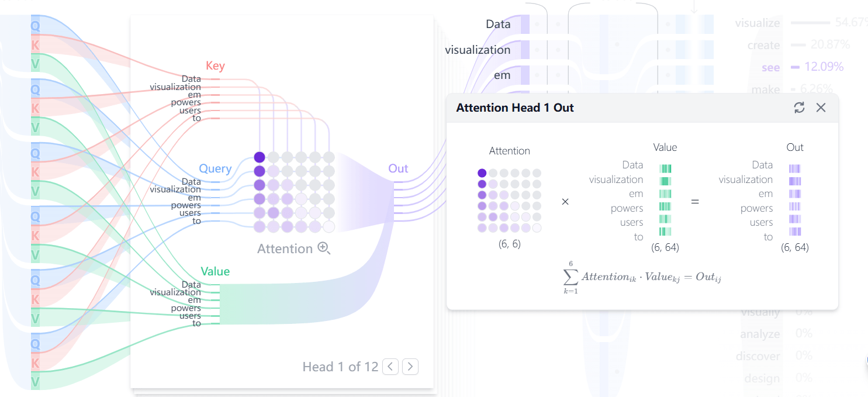Click the attention matrix thumbnail in popup
The width and height of the screenshot is (868, 397).
pos(509,200)
